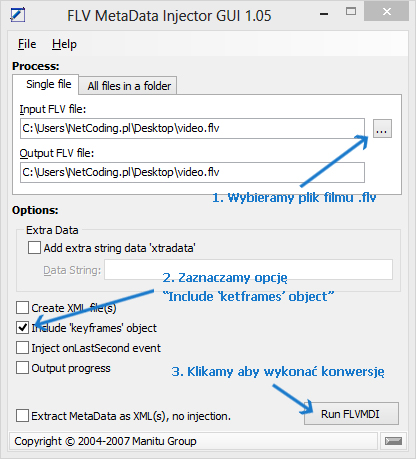Enable the Create XML file(s) checkbox
This screenshot has height=459, width=416.
tap(22, 308)
